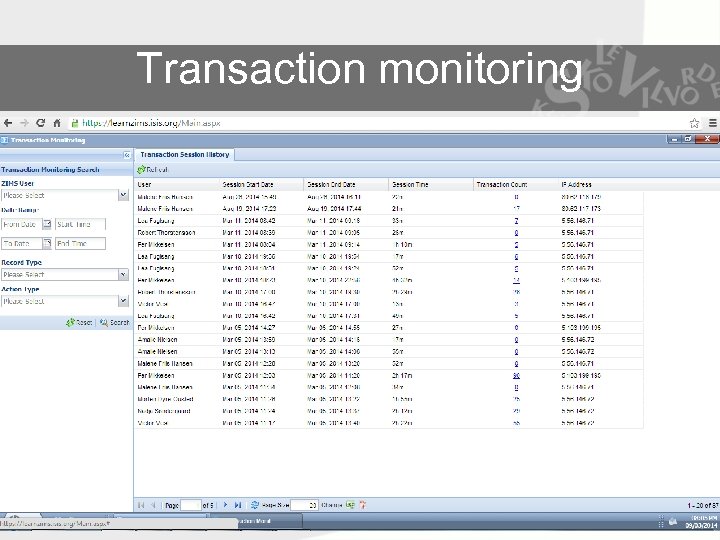
Task: Select user Malene Friis Hansen in Aug 19 row
Action: (165, 209)
